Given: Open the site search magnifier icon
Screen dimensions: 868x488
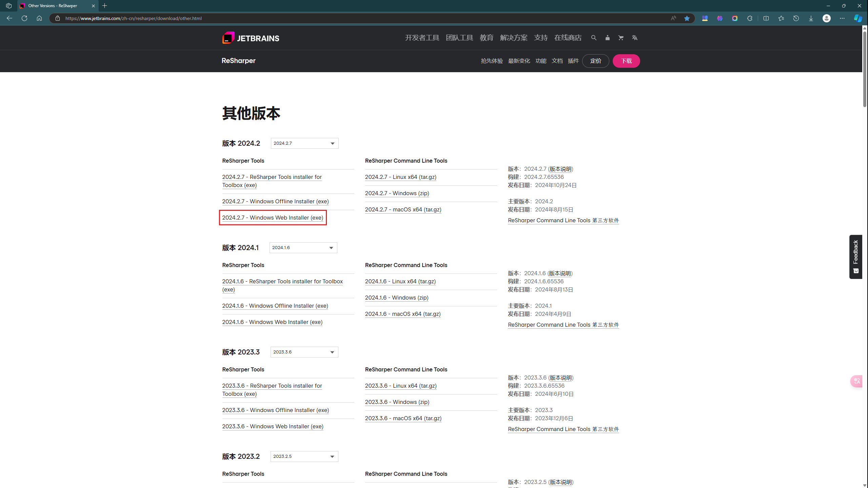Looking at the screenshot, I should tap(594, 38).
